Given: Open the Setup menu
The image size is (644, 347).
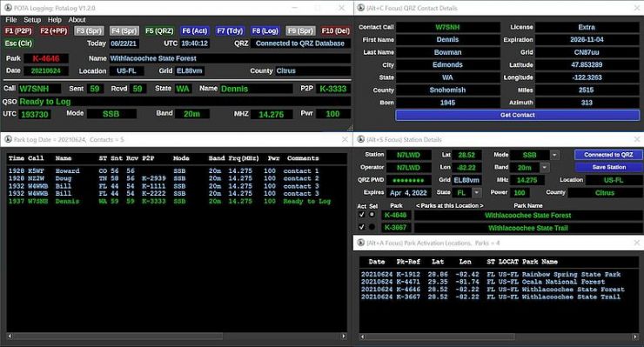Looking at the screenshot, I should (32, 20).
